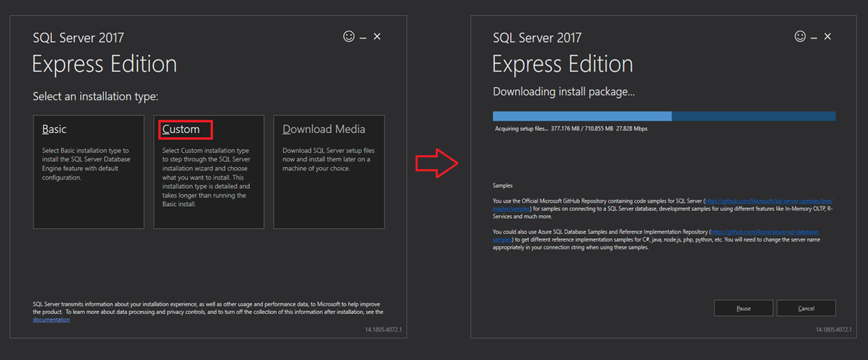Click the 'Select an installation type:' heading
The width and height of the screenshot is (868, 360).
(95, 96)
